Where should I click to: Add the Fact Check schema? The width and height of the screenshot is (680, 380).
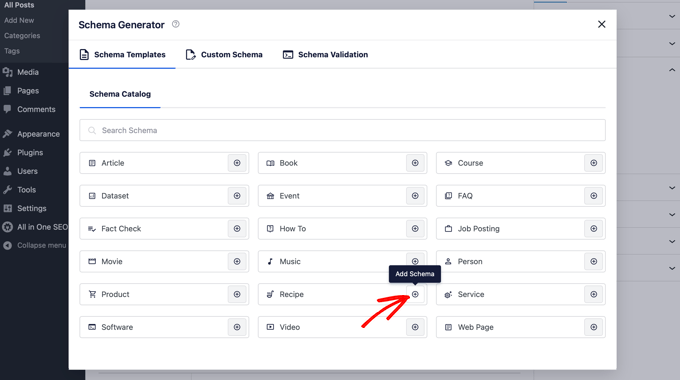click(x=237, y=229)
